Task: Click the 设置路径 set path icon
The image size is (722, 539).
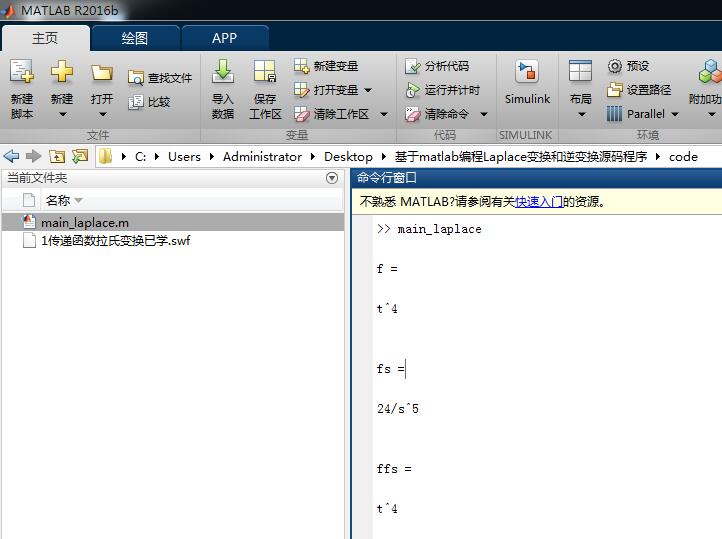Action: (615, 90)
